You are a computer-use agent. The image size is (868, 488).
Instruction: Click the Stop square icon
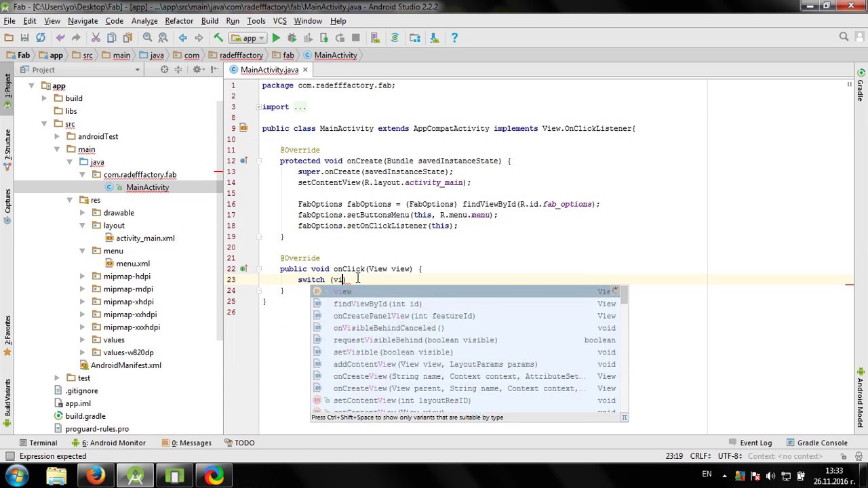point(355,38)
